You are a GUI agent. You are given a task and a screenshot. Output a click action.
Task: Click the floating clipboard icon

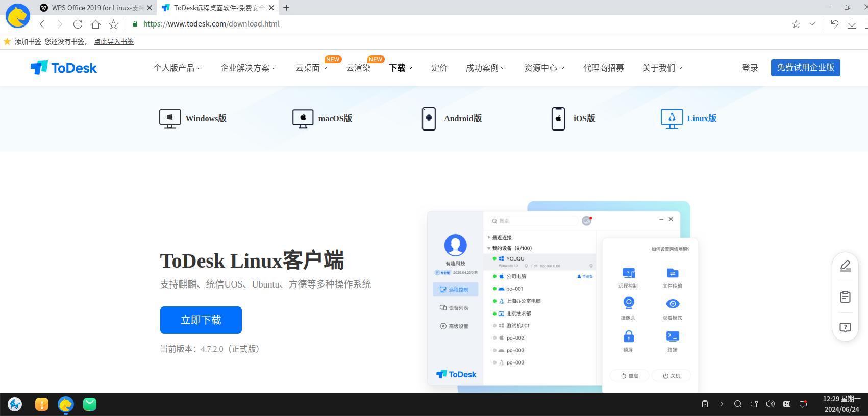pos(846,297)
